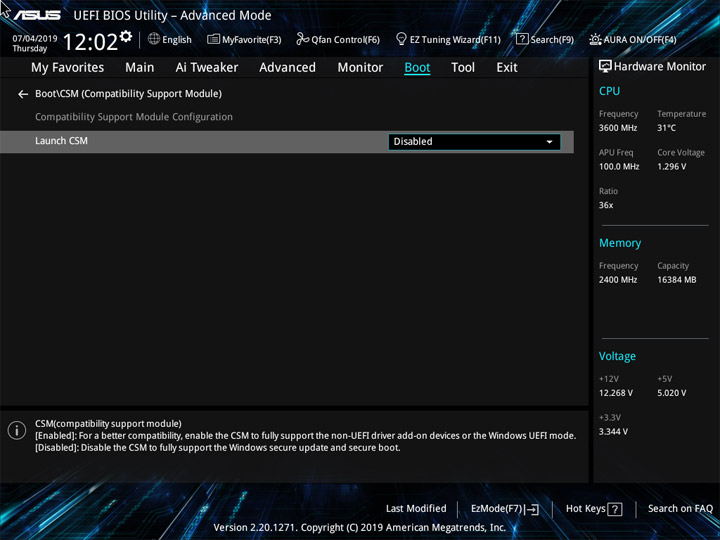Click the Qfan Control fan icon
Viewport: 720px width, 540px height.
coord(302,39)
